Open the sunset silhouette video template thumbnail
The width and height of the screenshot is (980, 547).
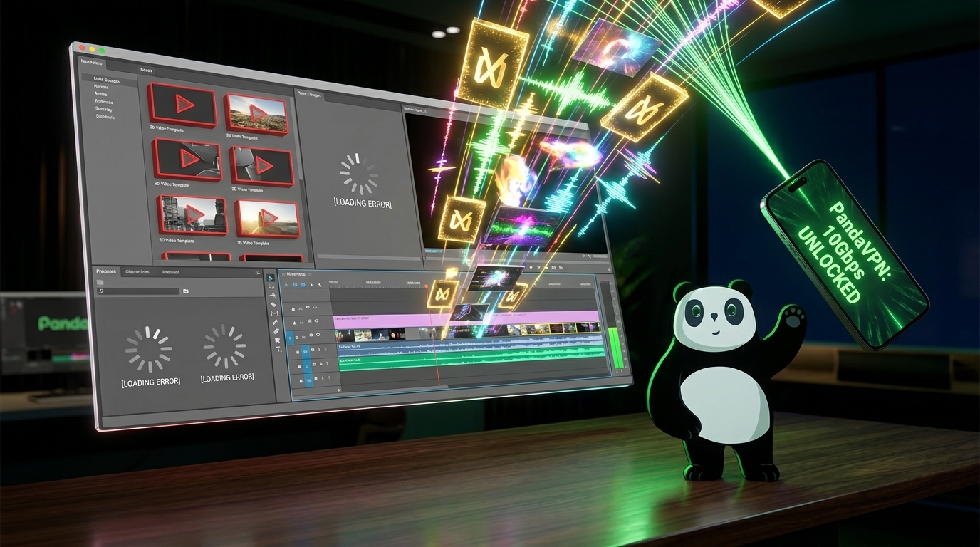pos(266,219)
